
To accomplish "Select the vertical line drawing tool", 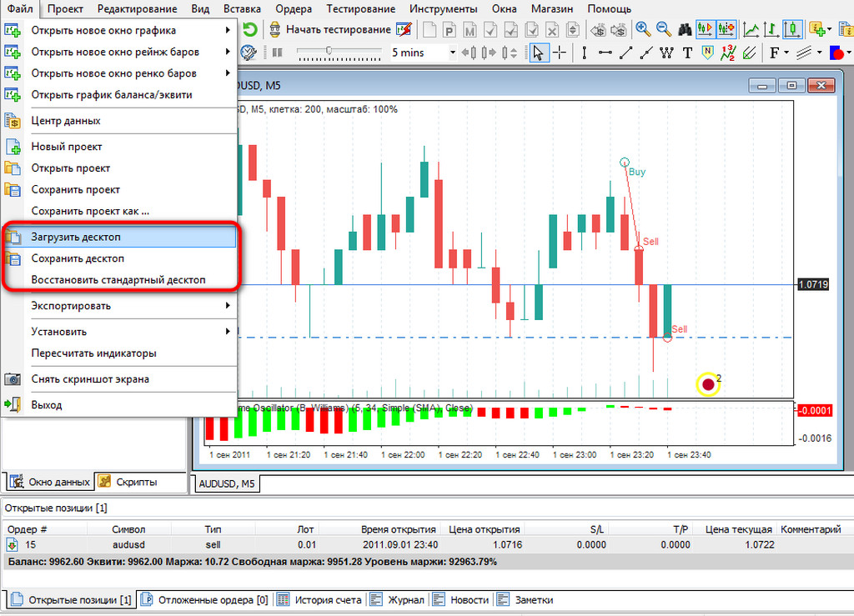I will 584,52.
